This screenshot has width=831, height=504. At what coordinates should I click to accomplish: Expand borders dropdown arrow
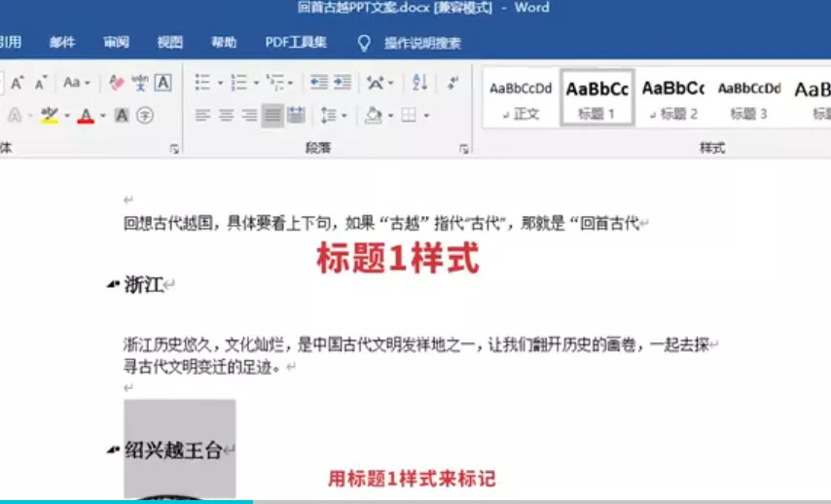click(x=426, y=116)
